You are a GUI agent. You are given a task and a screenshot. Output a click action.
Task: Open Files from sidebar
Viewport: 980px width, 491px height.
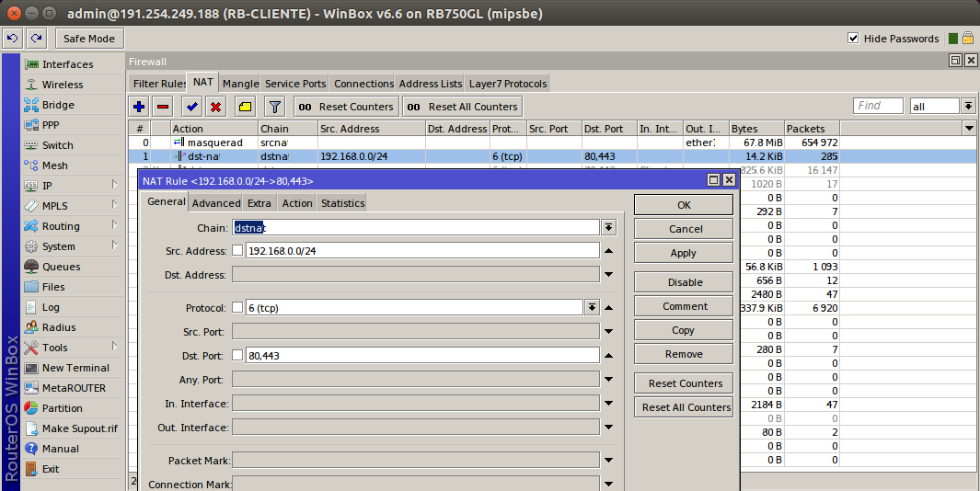pos(73,287)
